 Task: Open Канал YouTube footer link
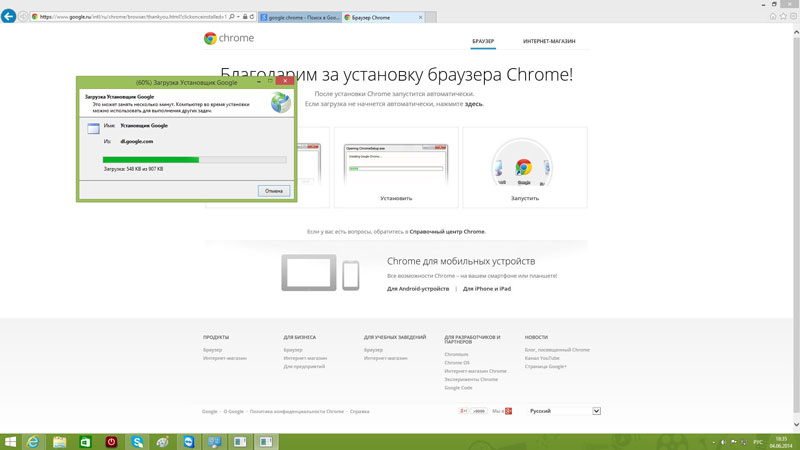(542, 358)
